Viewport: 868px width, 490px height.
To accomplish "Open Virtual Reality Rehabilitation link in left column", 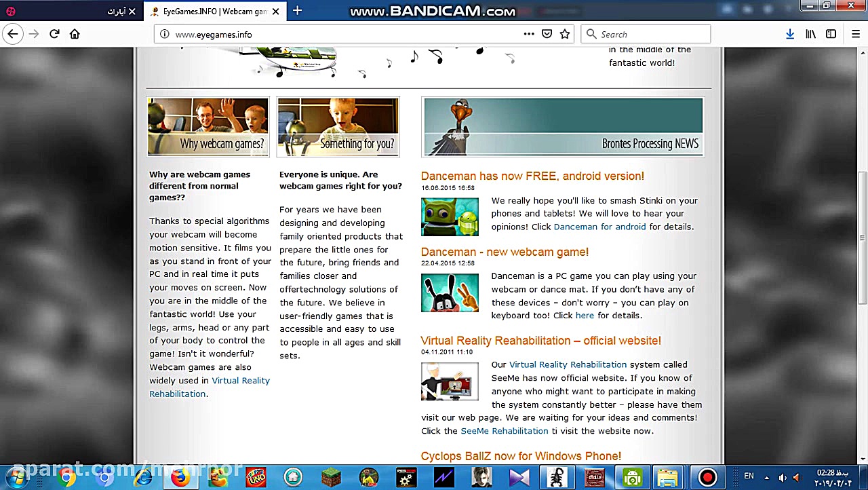I will click(210, 387).
